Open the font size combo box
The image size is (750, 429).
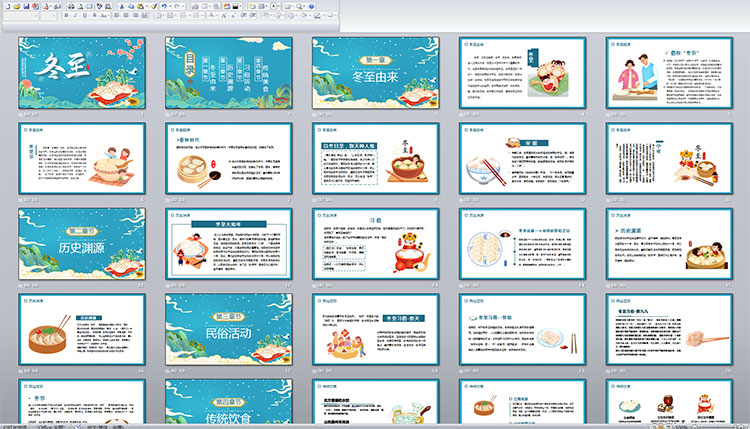pyautogui.click(x=48, y=16)
